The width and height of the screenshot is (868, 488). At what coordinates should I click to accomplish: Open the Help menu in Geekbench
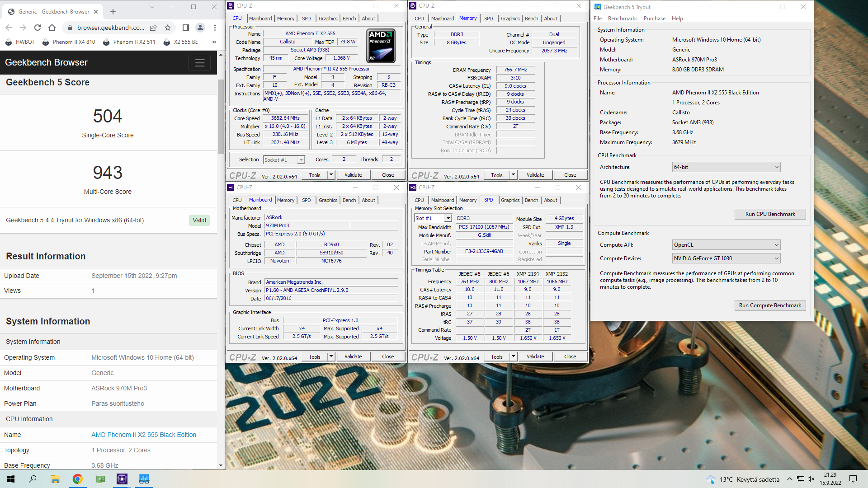point(677,19)
